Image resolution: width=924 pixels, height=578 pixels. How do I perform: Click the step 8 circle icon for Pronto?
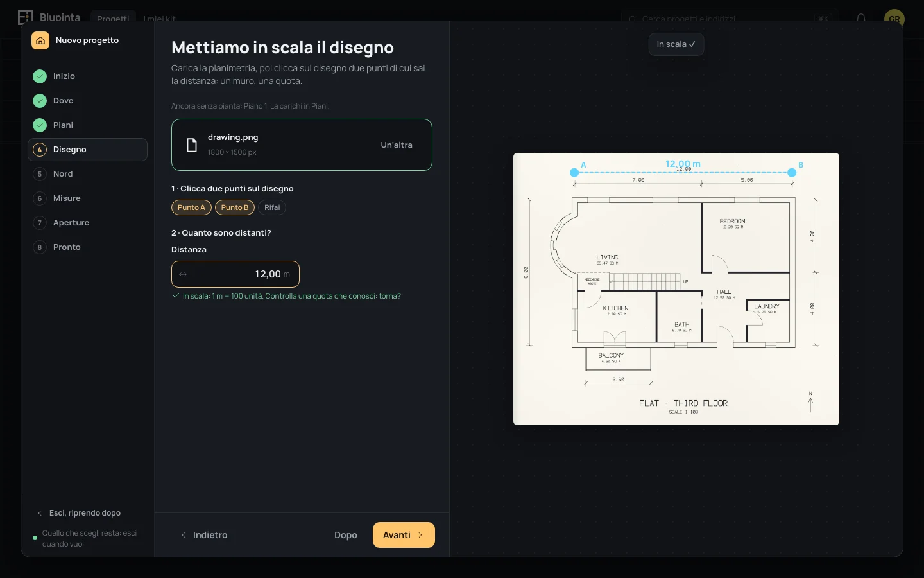click(x=40, y=247)
